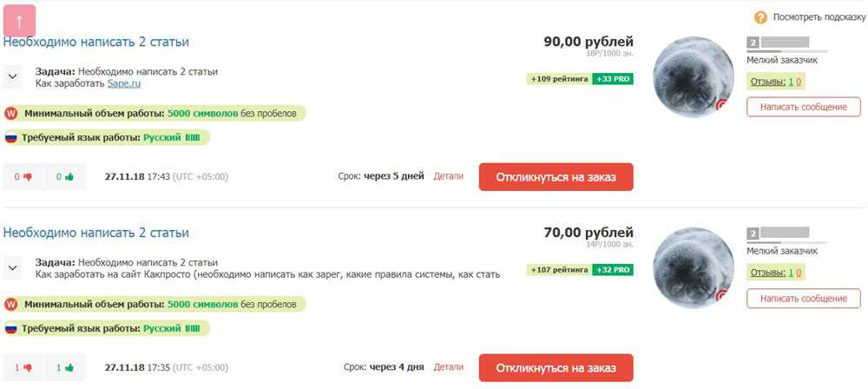Click the pink scroll-to-top arrow icon
868x389 pixels.
pyautogui.click(x=19, y=21)
